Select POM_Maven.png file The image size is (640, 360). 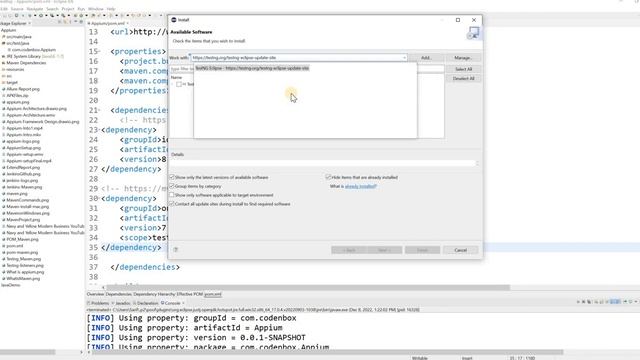(x=22, y=239)
